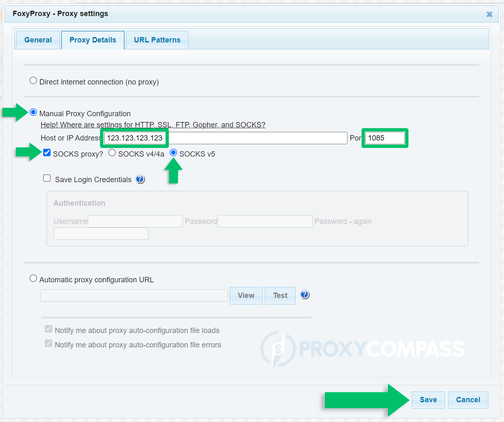Toggle notify about auto-configuration file loads
The height and width of the screenshot is (422, 504).
[x=49, y=329]
